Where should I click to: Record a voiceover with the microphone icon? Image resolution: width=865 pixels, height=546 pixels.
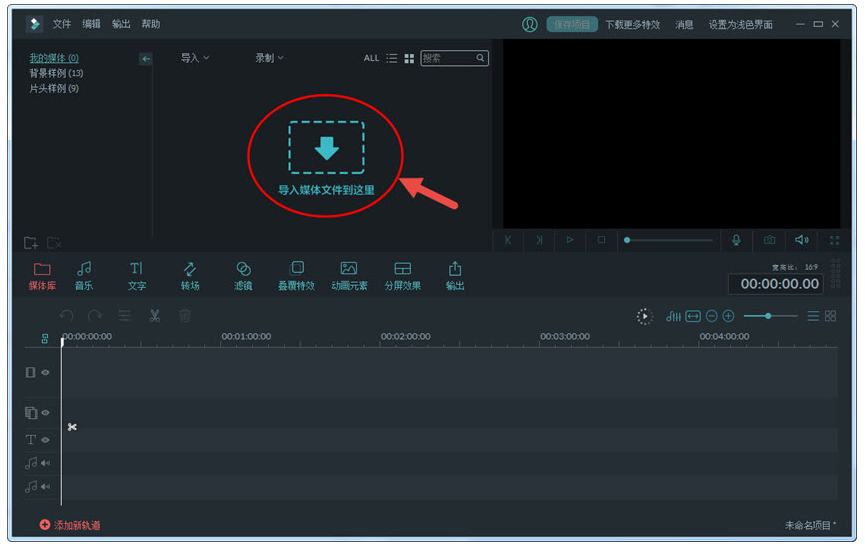[736, 240]
